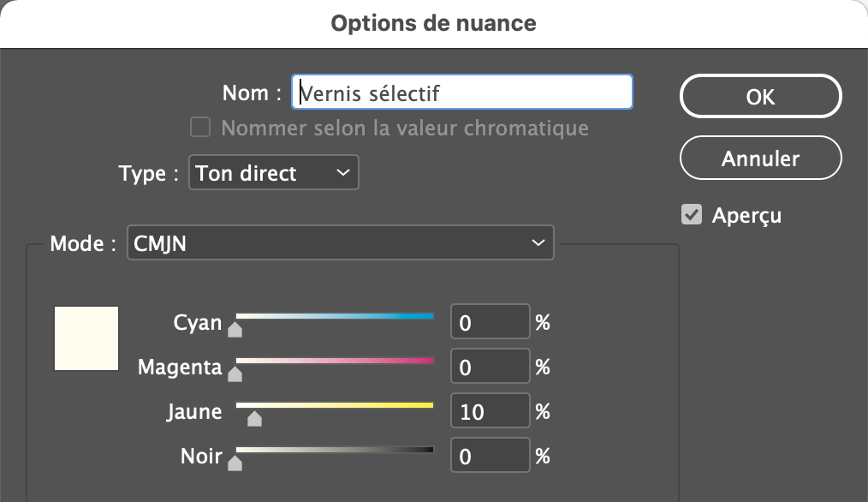This screenshot has width=868, height=502.
Task: Click the pink end of the Magenta slider
Action: pos(428,362)
